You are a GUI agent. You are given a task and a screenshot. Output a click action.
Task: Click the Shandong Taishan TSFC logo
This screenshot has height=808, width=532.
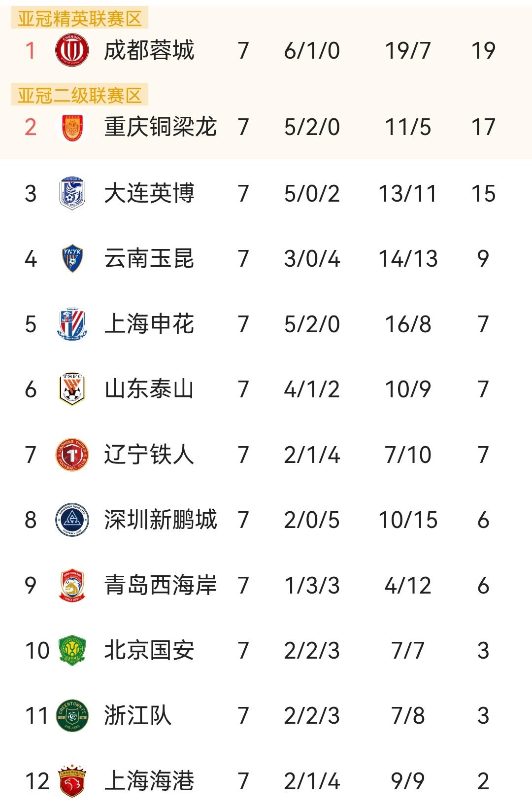tap(72, 389)
